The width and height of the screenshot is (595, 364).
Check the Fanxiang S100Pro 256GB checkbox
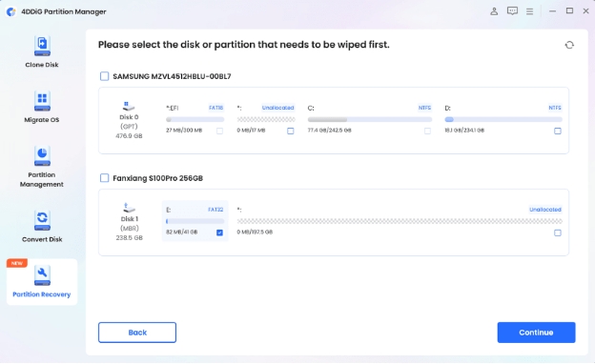pyautogui.click(x=104, y=178)
